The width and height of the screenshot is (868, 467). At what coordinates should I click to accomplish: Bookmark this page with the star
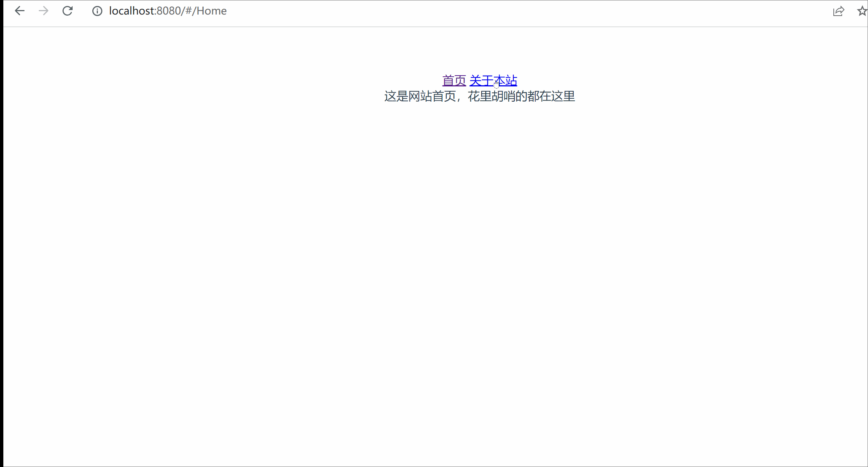pos(862,11)
